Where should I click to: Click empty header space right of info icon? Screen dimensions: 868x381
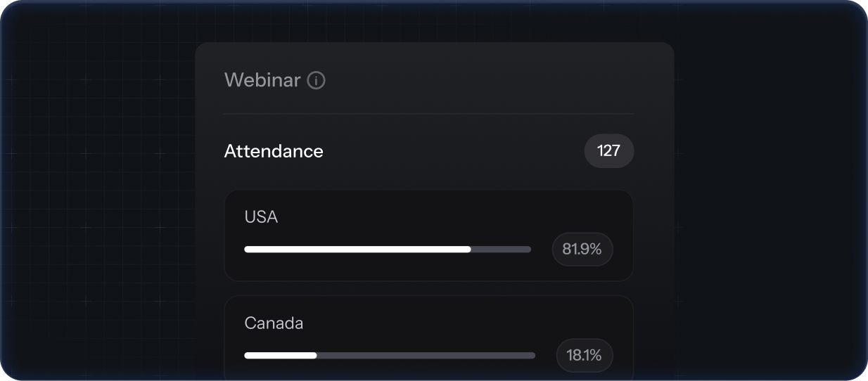point(478,80)
